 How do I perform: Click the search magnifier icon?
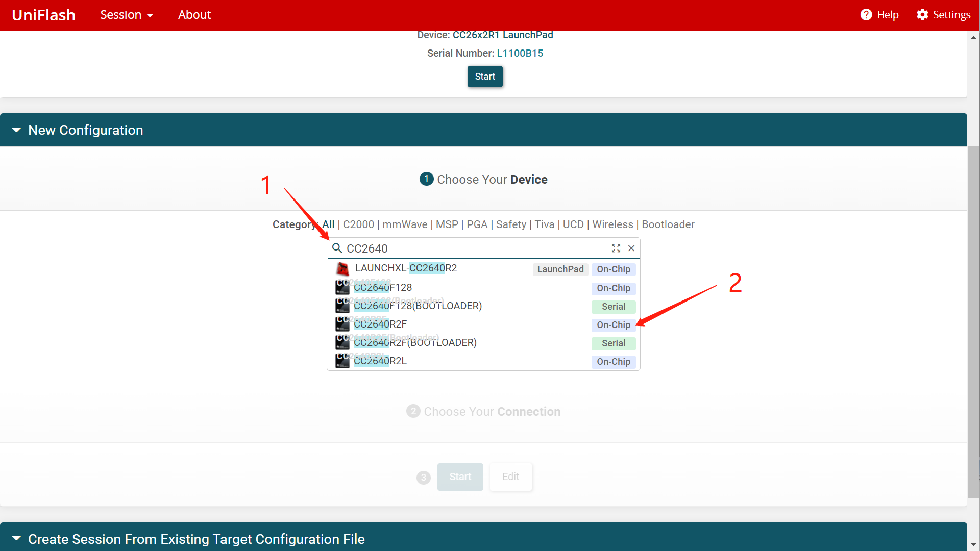(337, 248)
